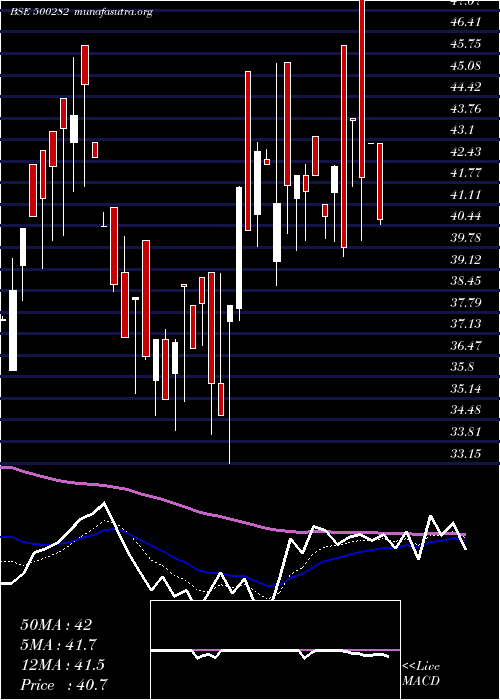This screenshot has height=700, width=500.
Task: Click the last red candlestick at right
Action: point(380,181)
